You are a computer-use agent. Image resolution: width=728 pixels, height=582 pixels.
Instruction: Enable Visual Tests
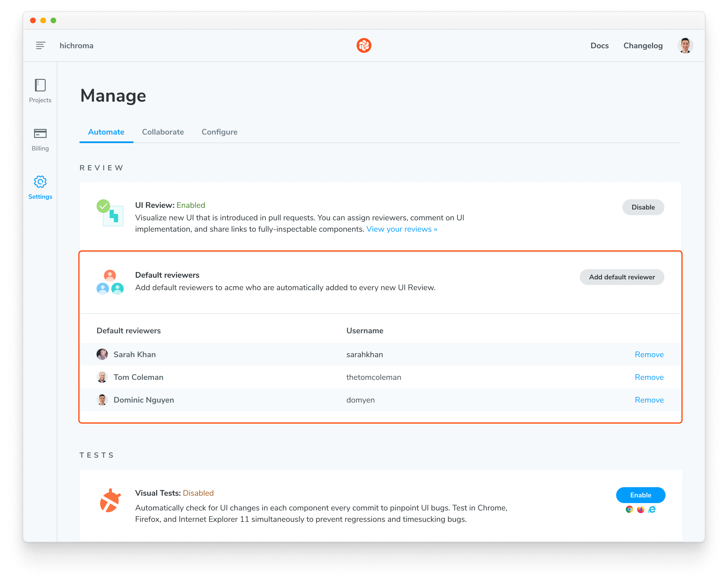(640, 495)
